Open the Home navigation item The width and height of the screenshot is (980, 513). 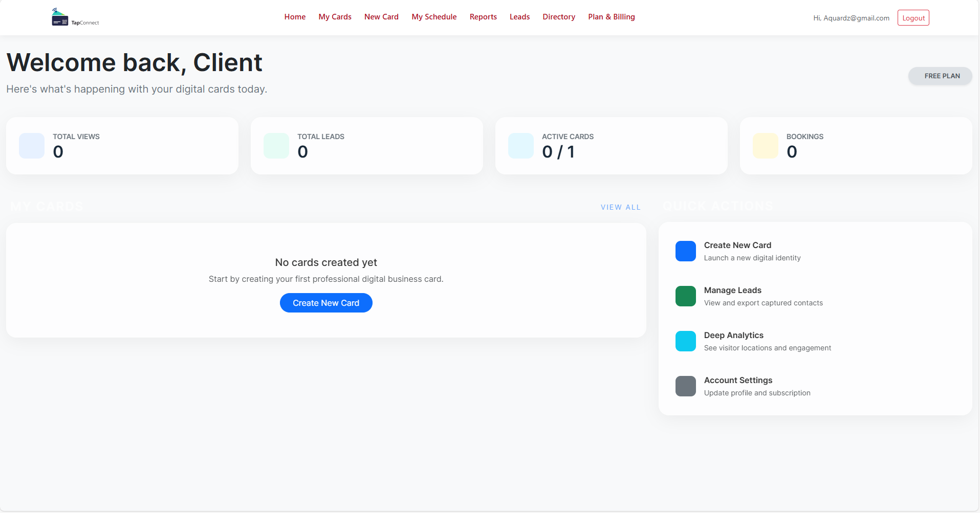(295, 16)
